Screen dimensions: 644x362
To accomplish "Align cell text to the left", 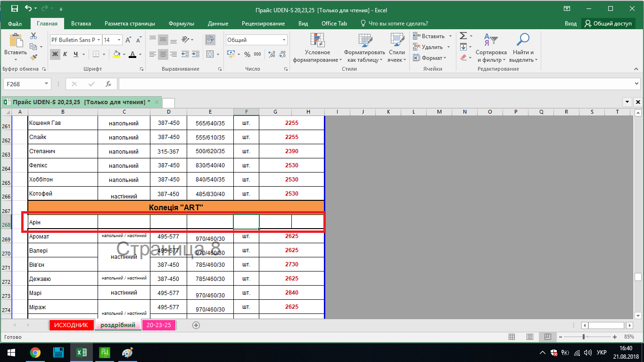I will pyautogui.click(x=152, y=54).
